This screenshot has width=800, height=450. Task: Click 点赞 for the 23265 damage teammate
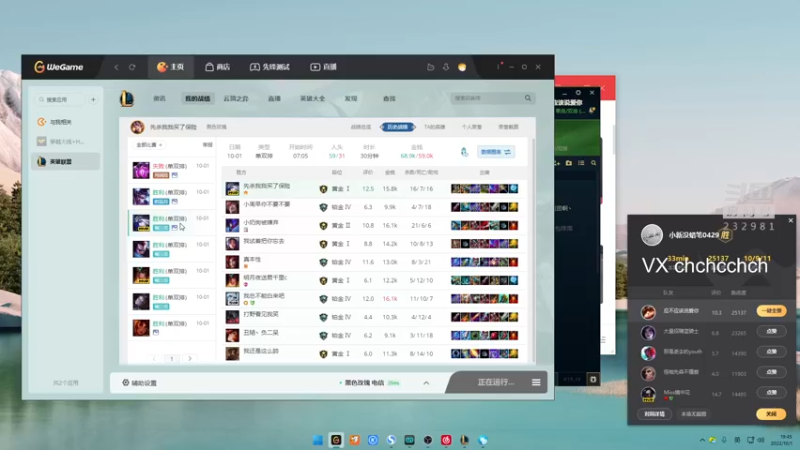coord(771,332)
